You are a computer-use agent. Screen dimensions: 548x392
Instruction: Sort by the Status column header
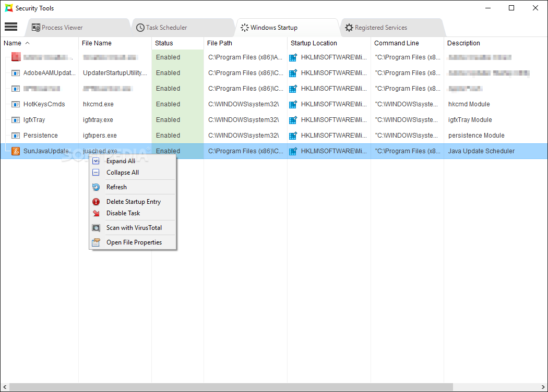(x=177, y=43)
